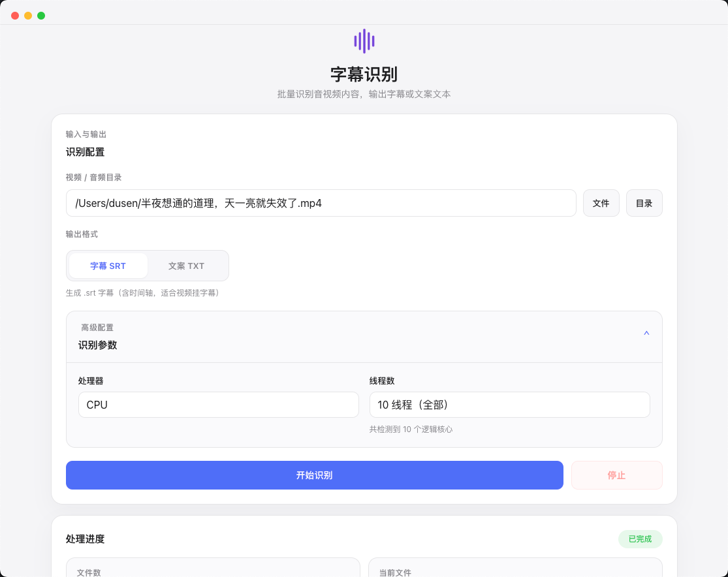
Task: Select the 字幕 SRT output format
Action: point(107,266)
